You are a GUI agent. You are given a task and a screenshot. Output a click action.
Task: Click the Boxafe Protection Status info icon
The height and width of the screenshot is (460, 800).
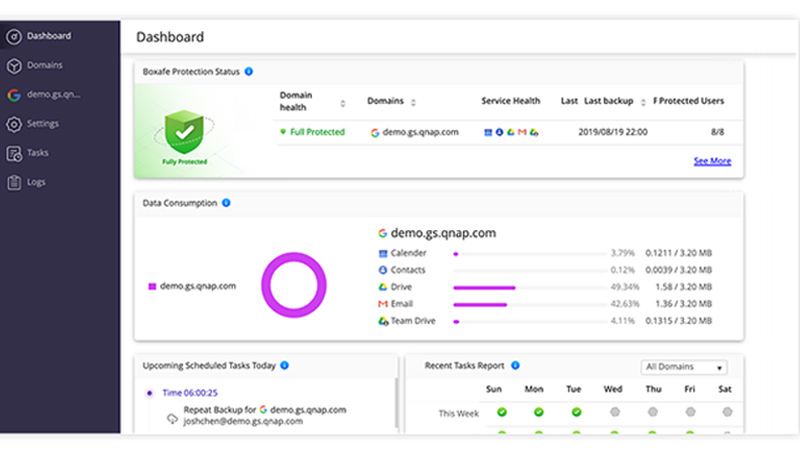(x=249, y=72)
